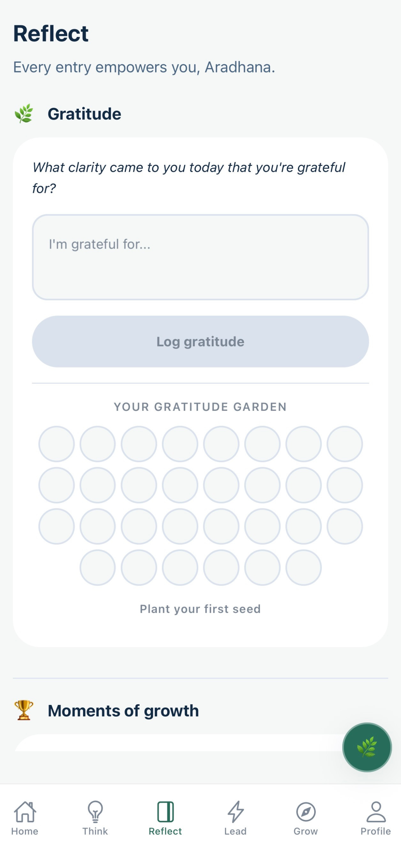Tap the last circle in the bottom garden row

303,567
